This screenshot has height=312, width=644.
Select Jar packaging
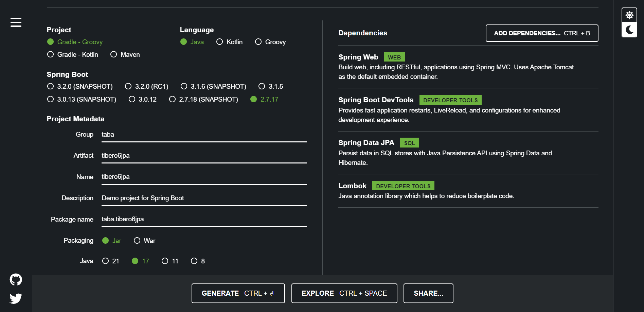112,241
